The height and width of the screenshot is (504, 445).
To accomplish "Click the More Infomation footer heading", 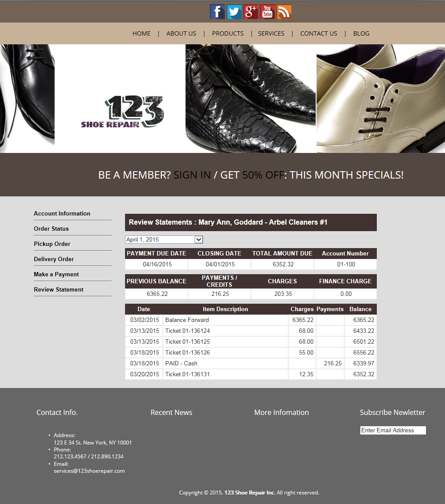I will (282, 412).
